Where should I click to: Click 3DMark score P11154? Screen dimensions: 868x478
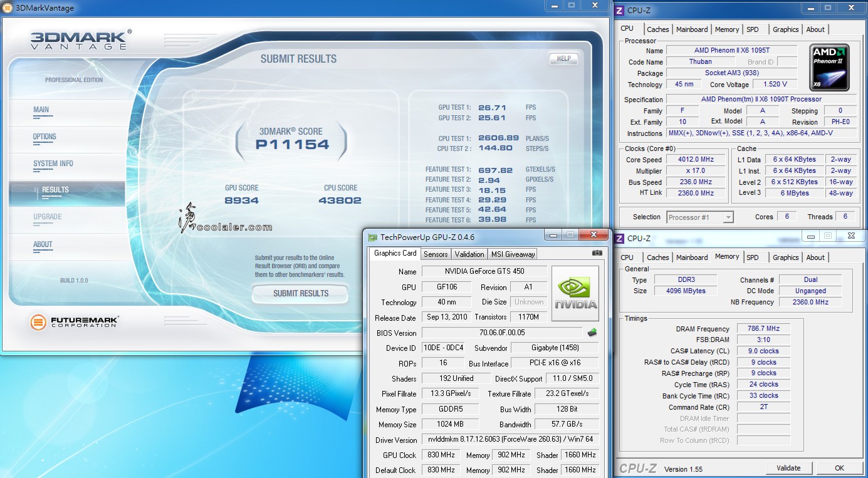click(x=292, y=145)
